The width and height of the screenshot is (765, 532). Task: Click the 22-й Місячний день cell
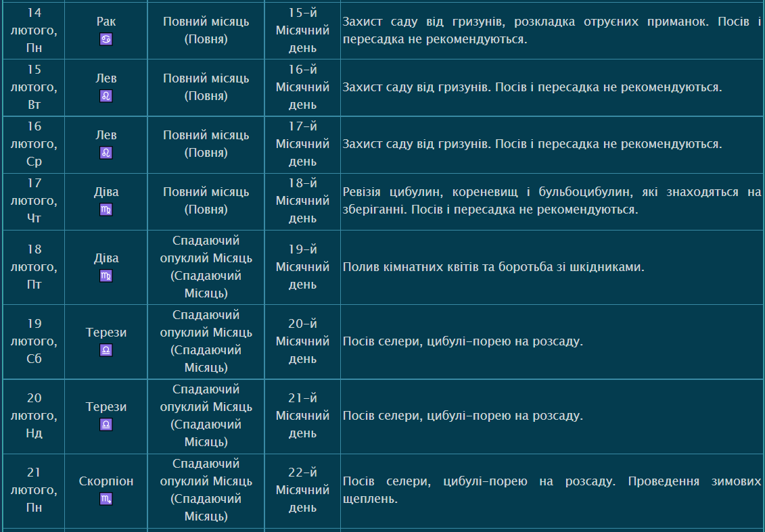pos(302,489)
